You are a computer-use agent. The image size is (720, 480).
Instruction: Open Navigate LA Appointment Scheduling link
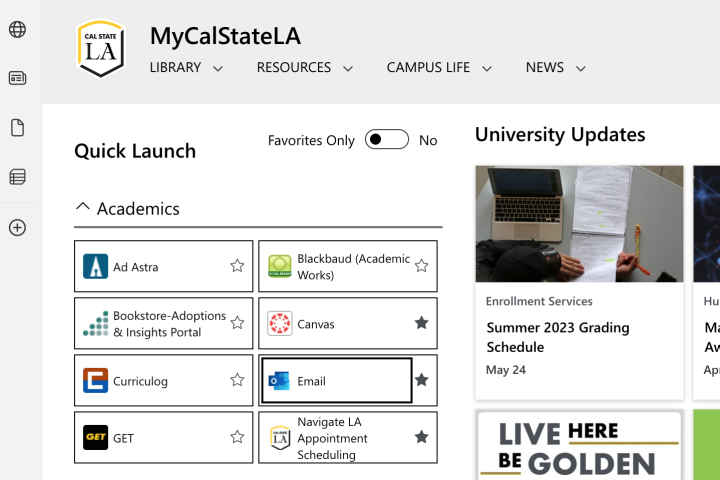332,438
